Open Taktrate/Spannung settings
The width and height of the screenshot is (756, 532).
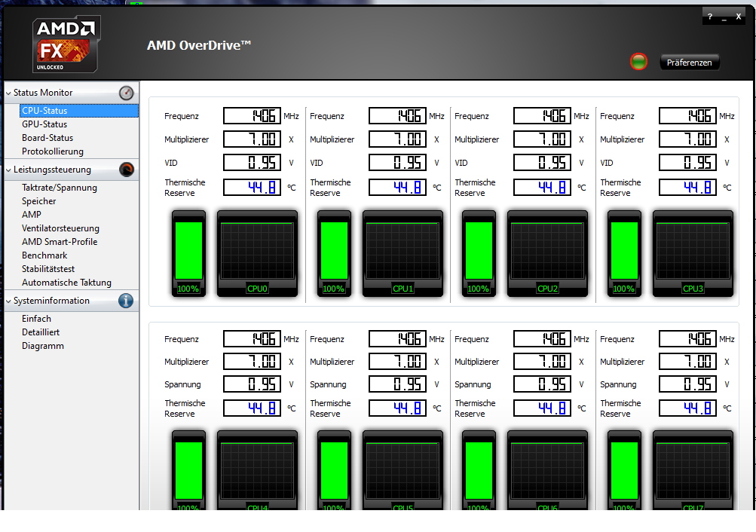[60, 188]
